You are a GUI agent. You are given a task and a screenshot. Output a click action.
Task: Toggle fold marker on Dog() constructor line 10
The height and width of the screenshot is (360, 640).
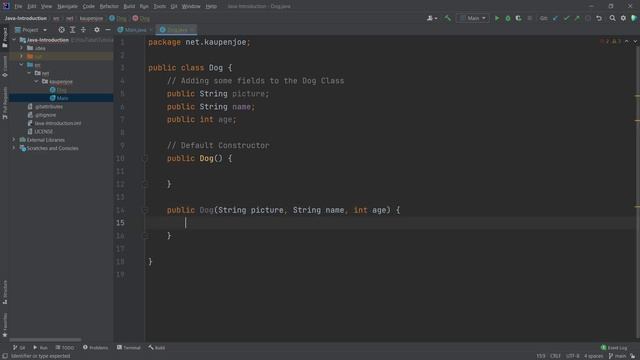click(145, 158)
